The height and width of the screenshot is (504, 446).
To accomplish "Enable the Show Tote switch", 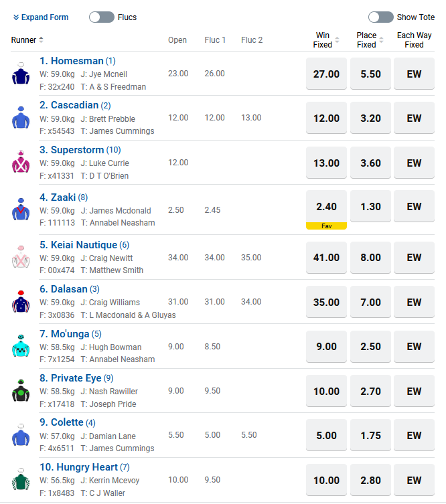I will pos(381,17).
